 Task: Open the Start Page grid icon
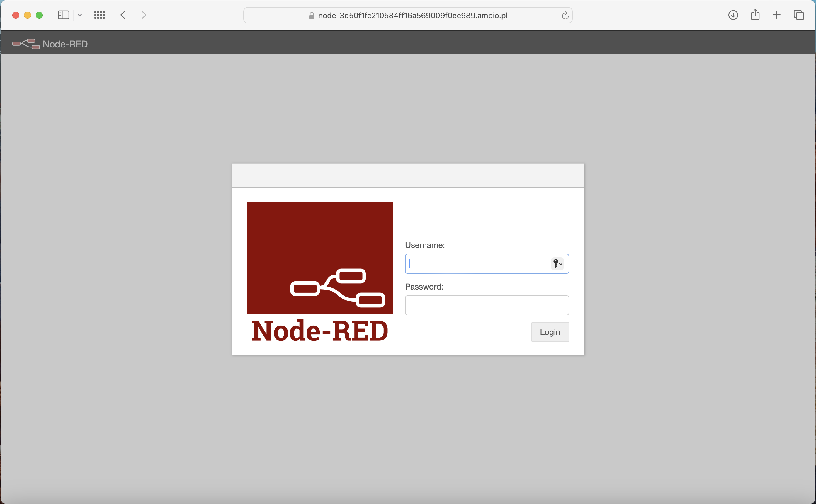click(x=99, y=15)
